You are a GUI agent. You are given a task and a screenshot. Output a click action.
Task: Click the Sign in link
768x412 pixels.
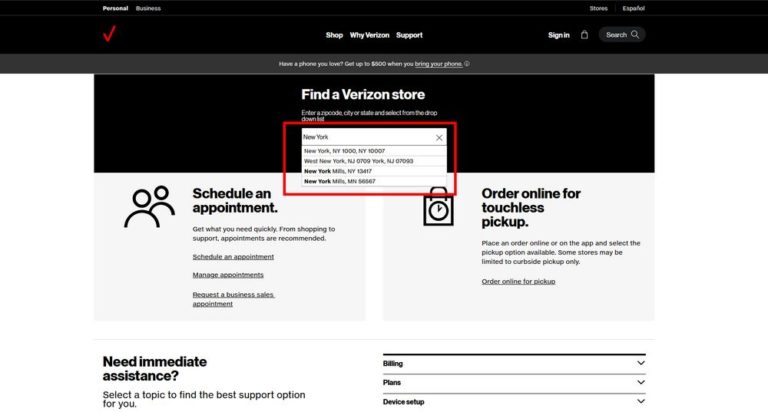[x=558, y=35]
